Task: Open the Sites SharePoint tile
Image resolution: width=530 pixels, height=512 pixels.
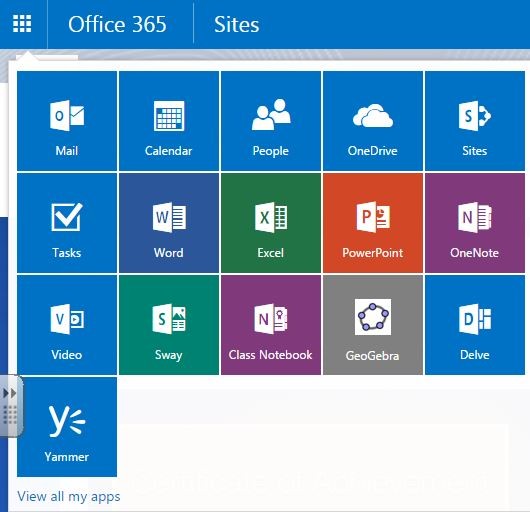Action: click(x=475, y=121)
